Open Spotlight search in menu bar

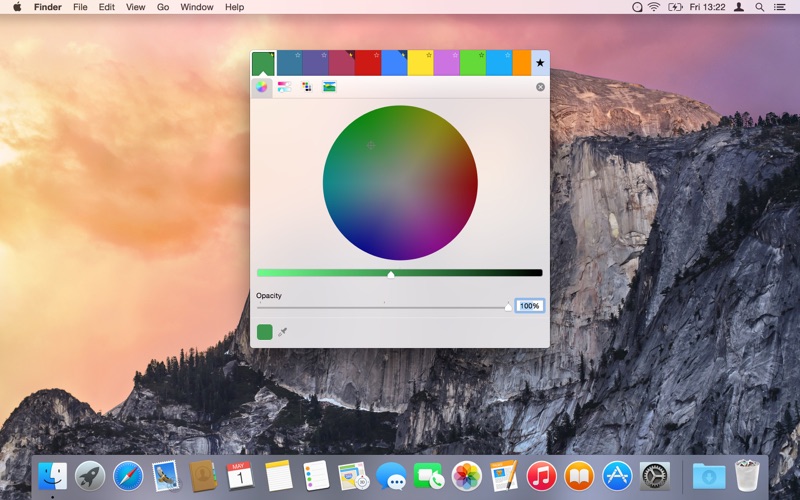(x=759, y=7)
